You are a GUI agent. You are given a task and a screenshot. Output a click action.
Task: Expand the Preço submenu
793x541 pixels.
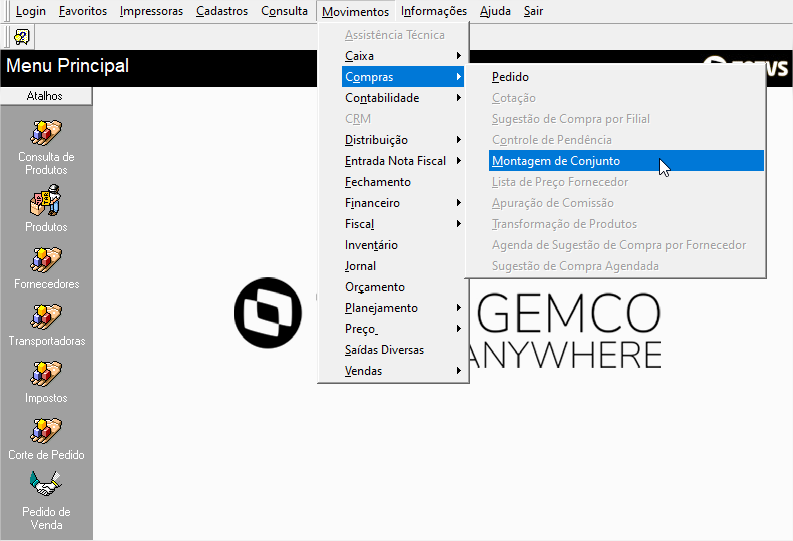pos(403,329)
